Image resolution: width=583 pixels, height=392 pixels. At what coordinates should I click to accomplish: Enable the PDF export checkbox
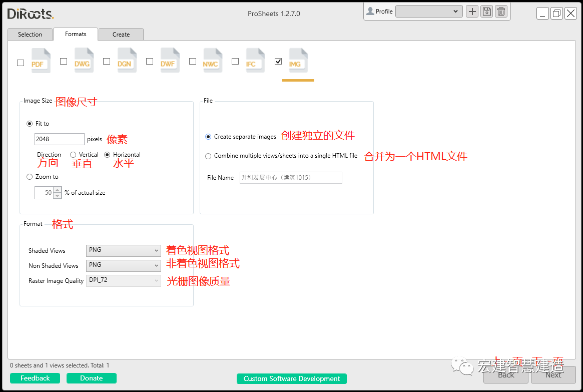coord(21,63)
